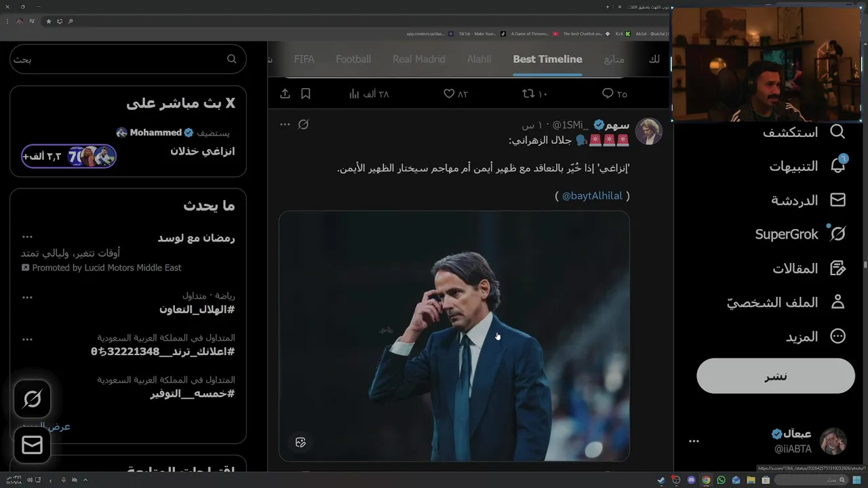
Task: Switch to the FIFA tab
Action: point(304,60)
